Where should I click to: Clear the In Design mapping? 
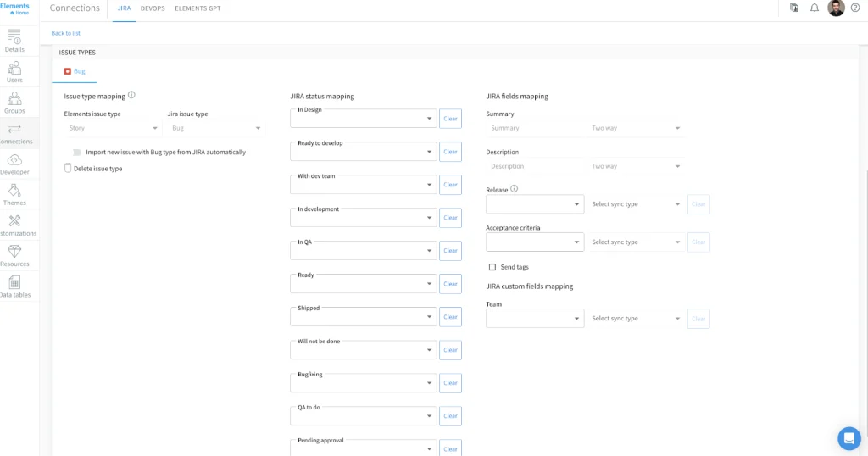pyautogui.click(x=451, y=119)
